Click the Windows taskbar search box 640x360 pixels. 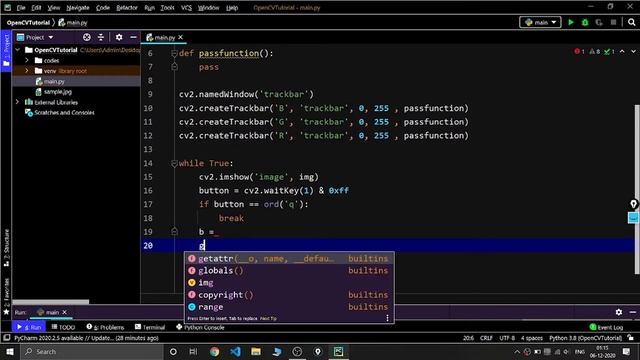pyautogui.click(x=91, y=351)
